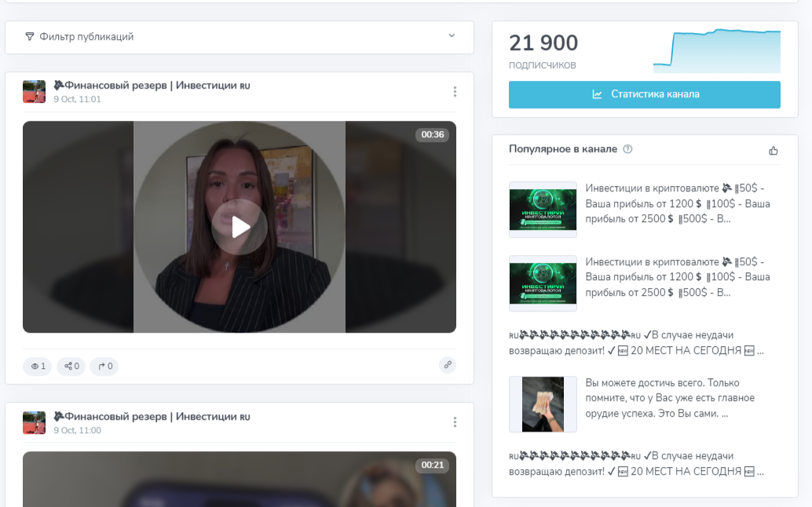This screenshot has height=507, width=812.
Task: Open three-dot menu on 11:01 post
Action: pos(455,92)
